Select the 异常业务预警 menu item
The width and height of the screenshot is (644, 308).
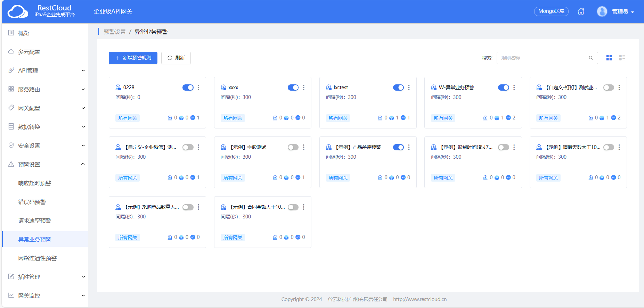45,239
